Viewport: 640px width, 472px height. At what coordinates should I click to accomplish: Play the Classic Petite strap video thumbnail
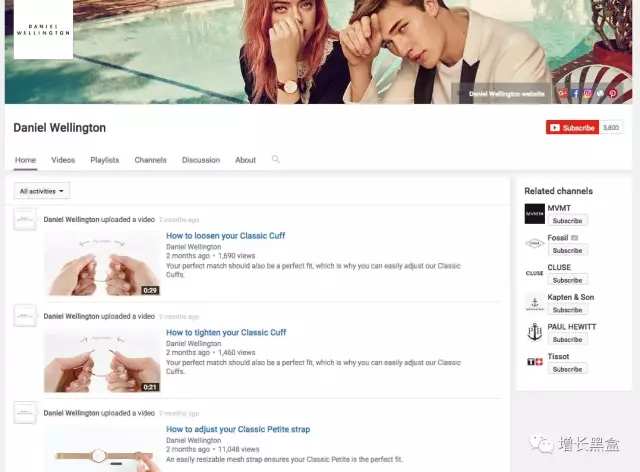[102, 448]
